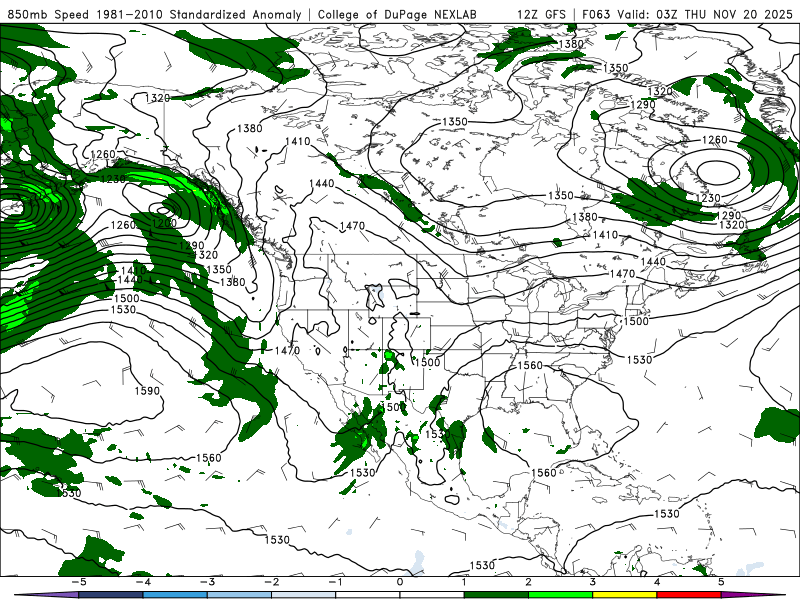The height and width of the screenshot is (600, 800).
Task: Click the blue -4 to -3 colorbar segment
Action: pos(175,595)
